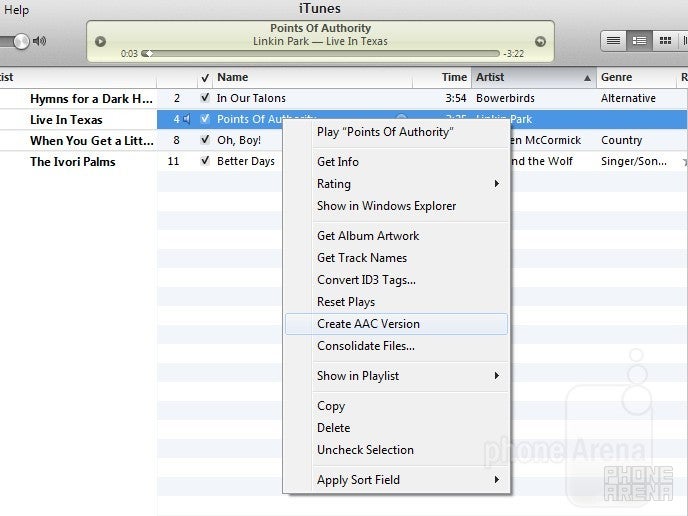The width and height of the screenshot is (688, 516).
Task: Click the volume speaker icon
Action: (x=39, y=41)
